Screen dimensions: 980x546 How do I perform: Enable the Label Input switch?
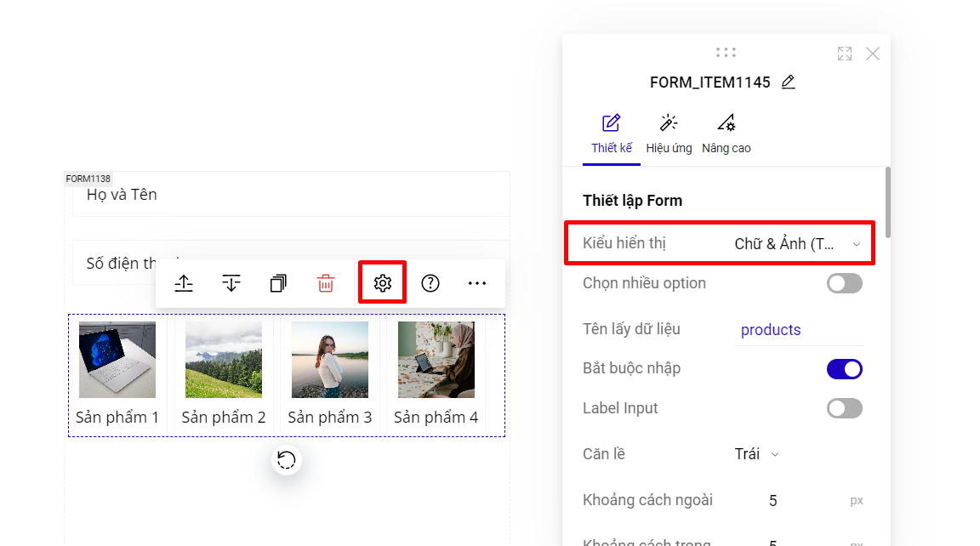tap(845, 408)
